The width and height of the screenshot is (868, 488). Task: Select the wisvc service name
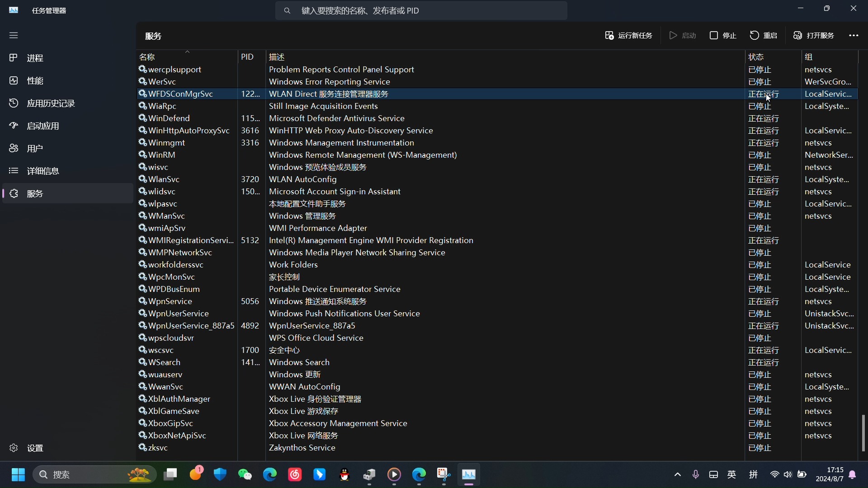pyautogui.click(x=158, y=167)
